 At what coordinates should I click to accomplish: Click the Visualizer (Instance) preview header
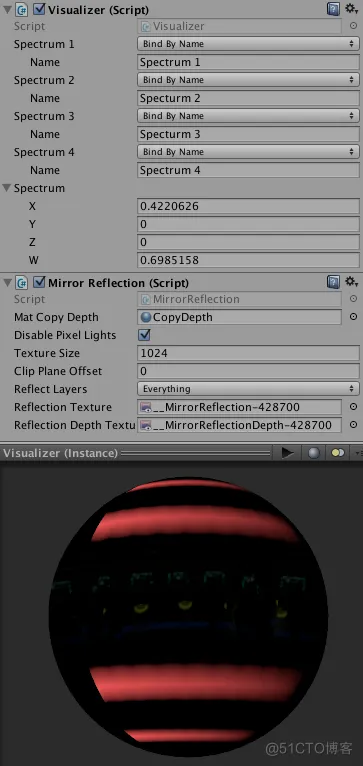coord(61,453)
